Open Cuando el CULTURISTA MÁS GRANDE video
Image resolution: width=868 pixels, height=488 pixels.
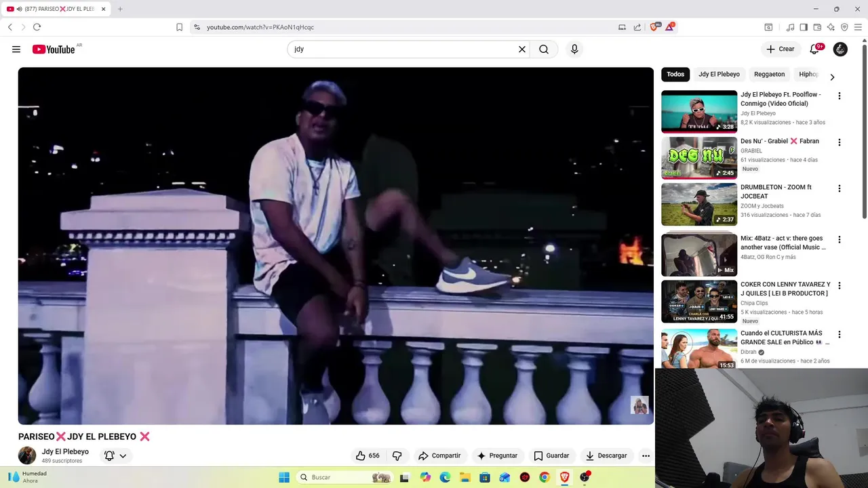click(699, 349)
